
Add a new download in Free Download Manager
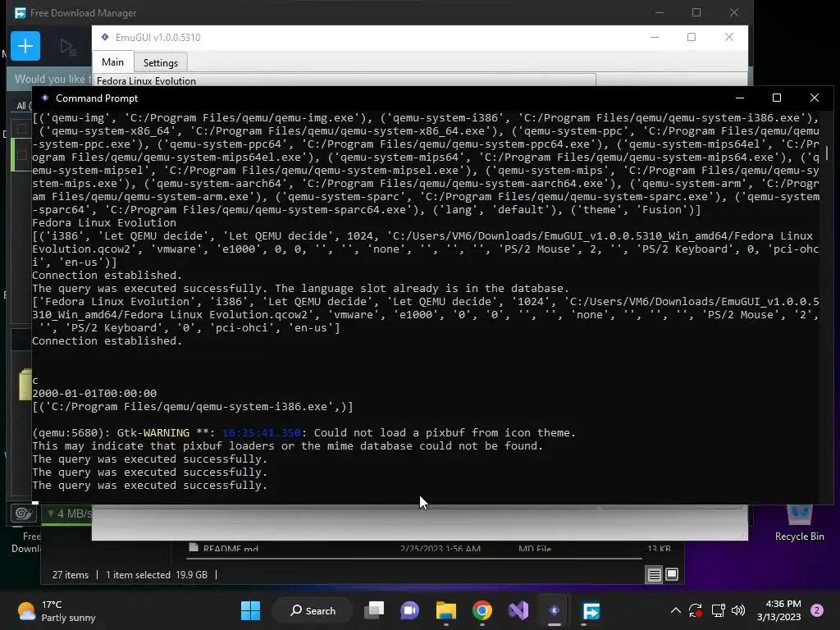point(25,46)
